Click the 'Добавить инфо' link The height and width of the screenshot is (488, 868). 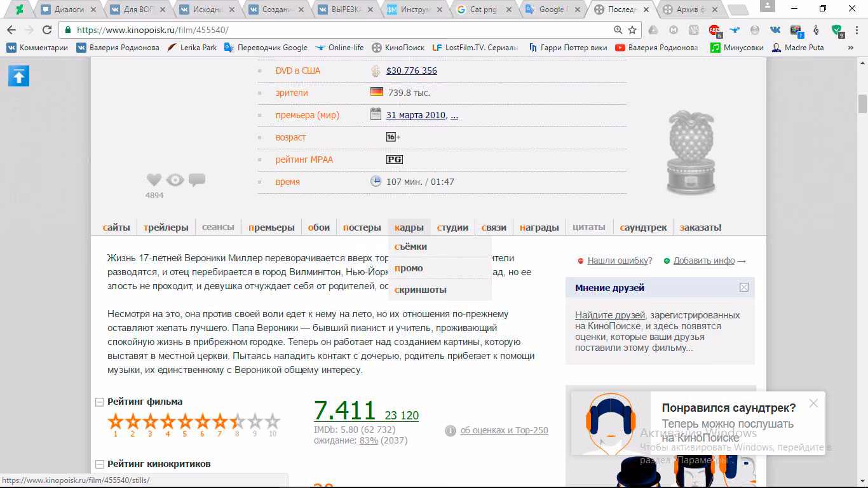pos(704,261)
